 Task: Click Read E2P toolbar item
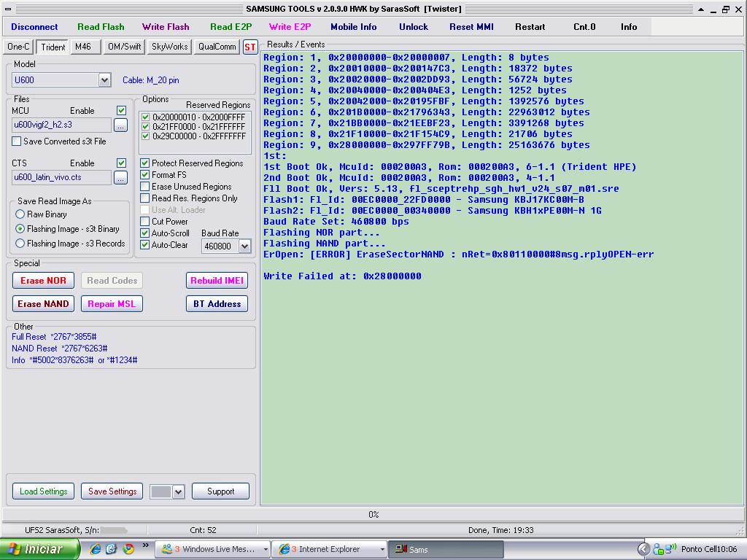[x=231, y=27]
